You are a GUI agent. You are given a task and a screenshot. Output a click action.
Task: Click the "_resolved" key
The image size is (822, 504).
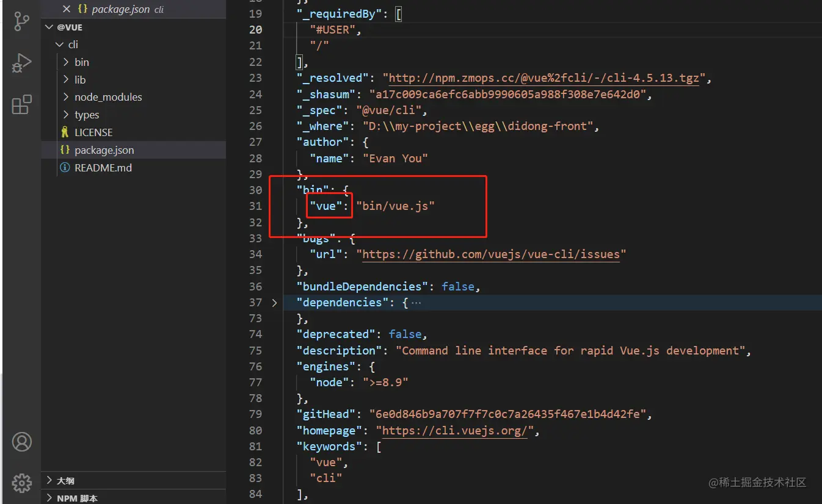pos(333,78)
